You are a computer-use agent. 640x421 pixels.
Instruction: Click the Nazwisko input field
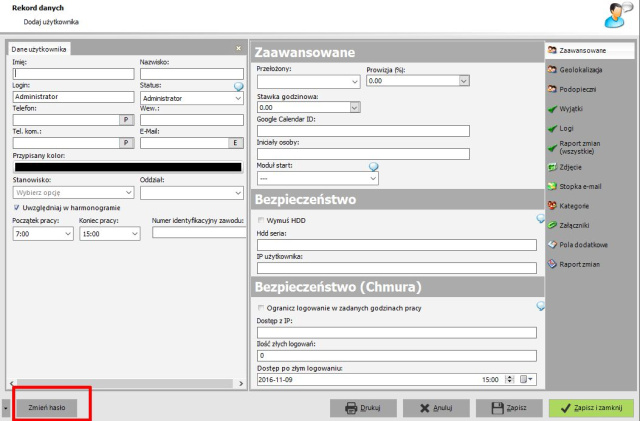click(192, 74)
